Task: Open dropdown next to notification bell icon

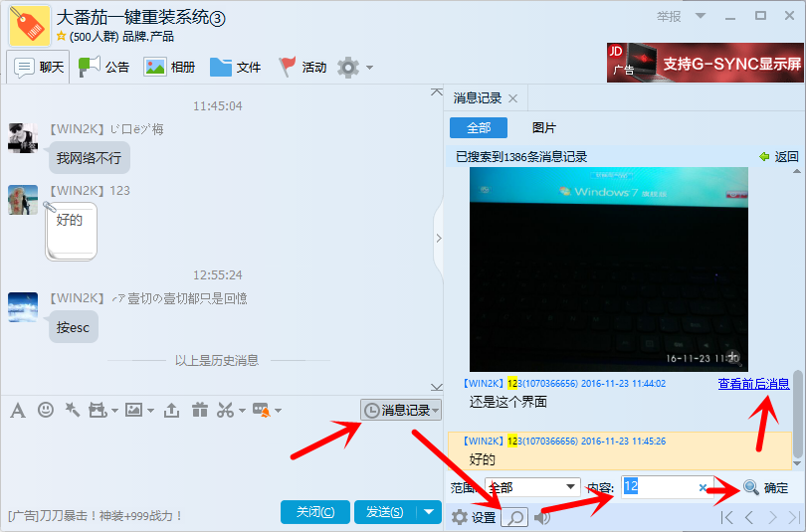Action: click(278, 411)
